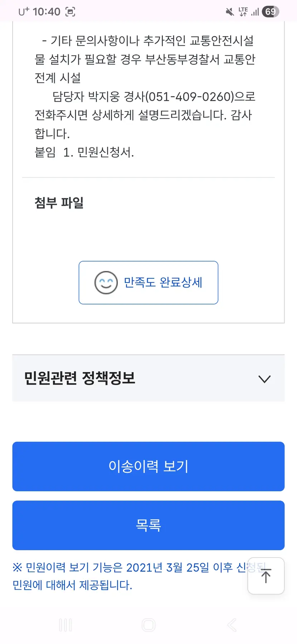Tap the 첨부 파일 section heading
Screen dimensions: 297x644
tap(59, 203)
